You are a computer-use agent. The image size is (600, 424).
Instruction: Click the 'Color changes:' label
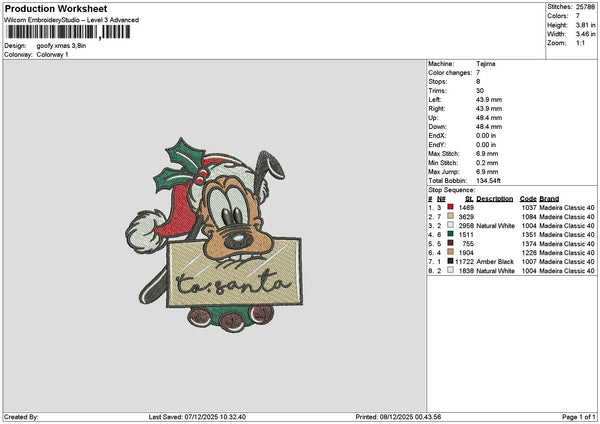450,73
